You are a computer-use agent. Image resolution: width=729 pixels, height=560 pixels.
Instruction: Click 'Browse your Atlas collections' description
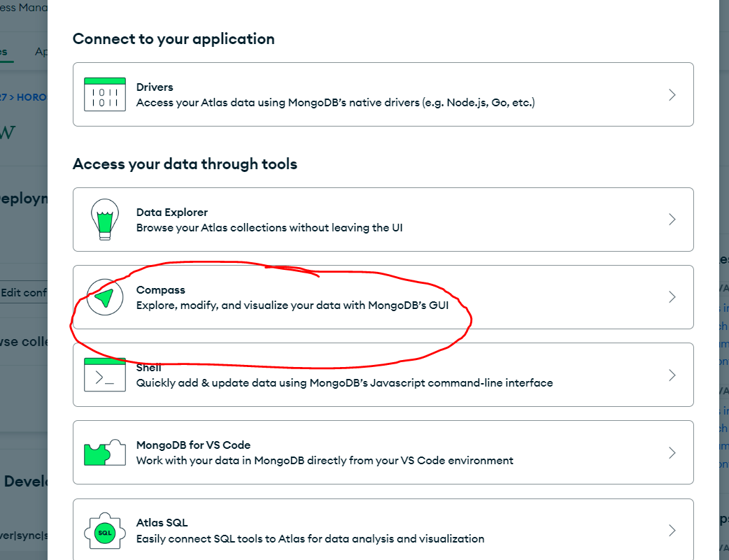tap(269, 228)
